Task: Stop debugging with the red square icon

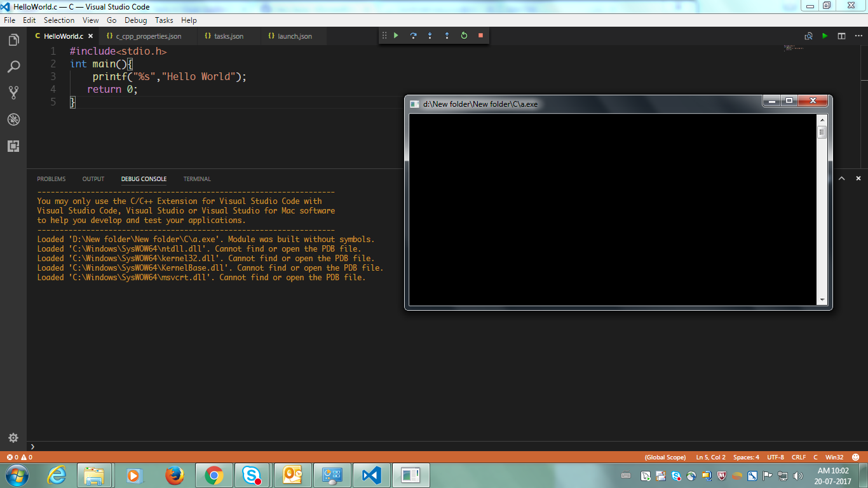Action: tap(480, 36)
